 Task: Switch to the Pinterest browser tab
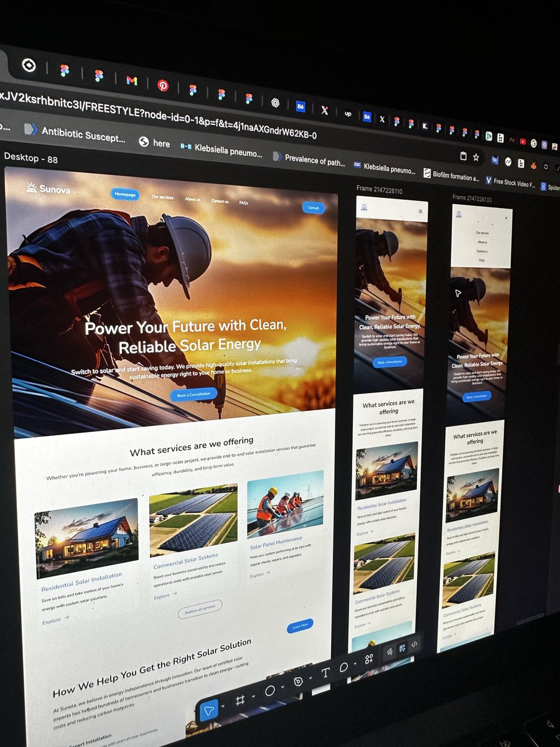coord(163,86)
